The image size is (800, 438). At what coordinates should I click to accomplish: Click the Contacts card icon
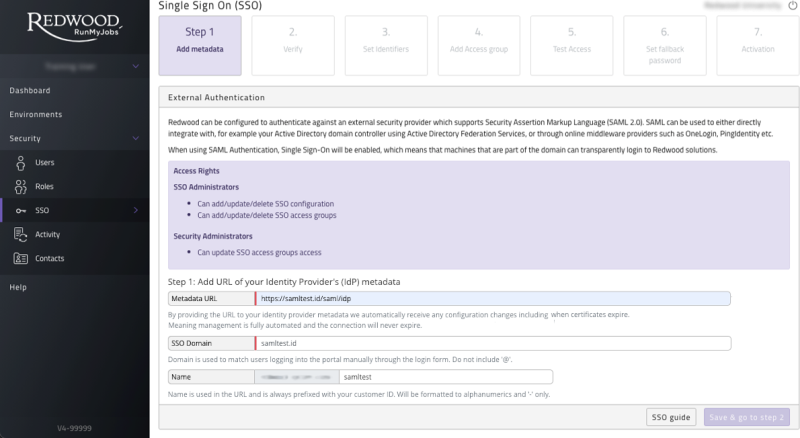click(x=21, y=258)
